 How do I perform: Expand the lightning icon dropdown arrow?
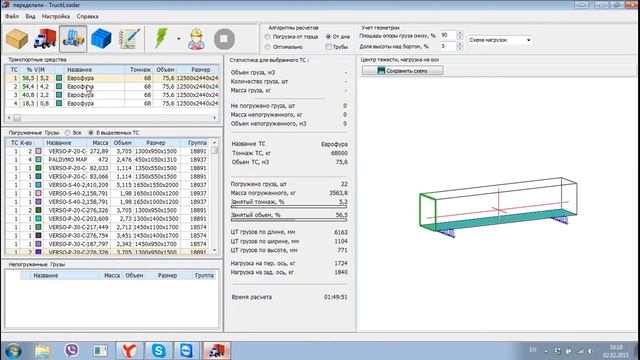(x=178, y=39)
